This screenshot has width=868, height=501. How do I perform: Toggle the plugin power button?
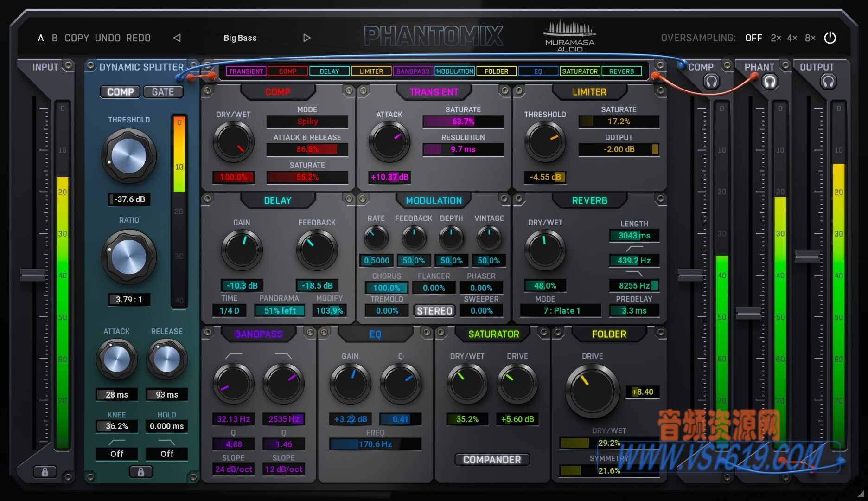click(x=830, y=38)
